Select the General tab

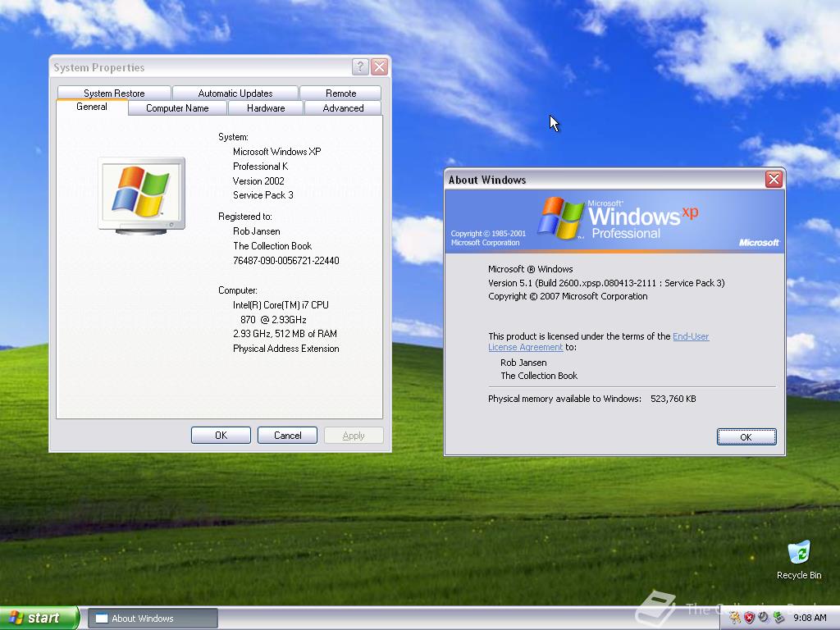click(x=92, y=107)
